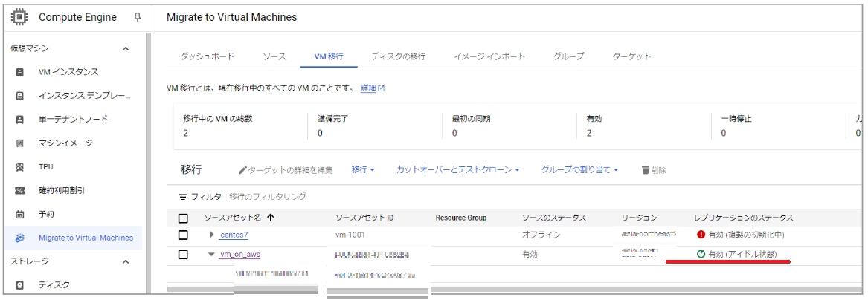Sort by ソースアセット名 arrow icon

[271, 218]
